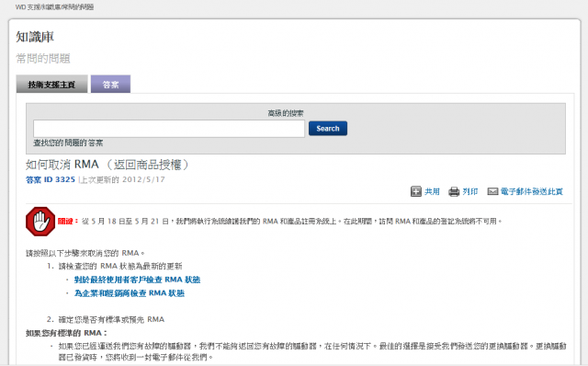
Task: Click the 答案 ID 3325 text
Action: pos(51,180)
